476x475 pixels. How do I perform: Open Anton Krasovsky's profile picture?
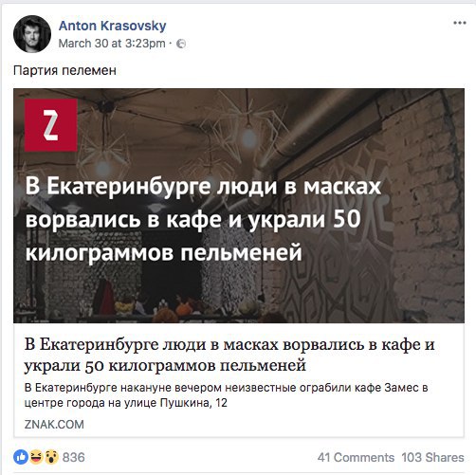click(32, 34)
